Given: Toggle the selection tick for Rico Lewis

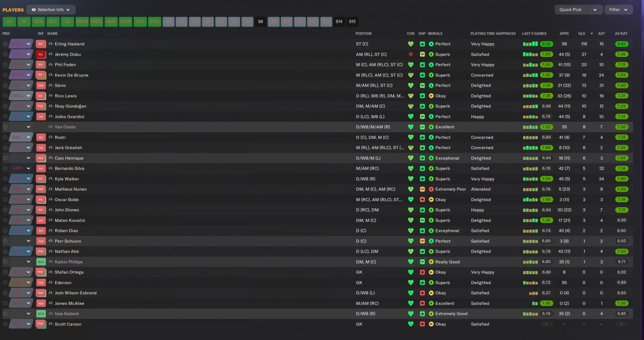Looking at the screenshot, I should tap(5, 96).
